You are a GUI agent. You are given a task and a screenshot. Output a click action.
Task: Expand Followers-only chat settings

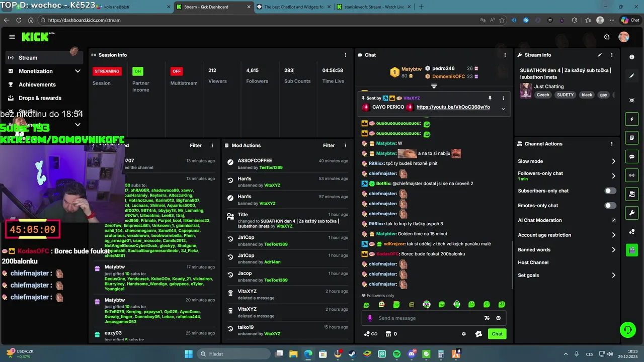coord(567,176)
